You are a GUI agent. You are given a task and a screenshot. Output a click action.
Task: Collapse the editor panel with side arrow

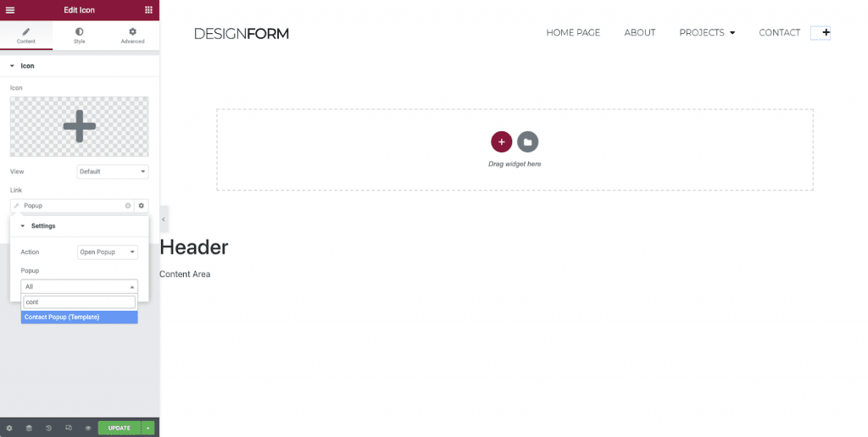click(163, 219)
